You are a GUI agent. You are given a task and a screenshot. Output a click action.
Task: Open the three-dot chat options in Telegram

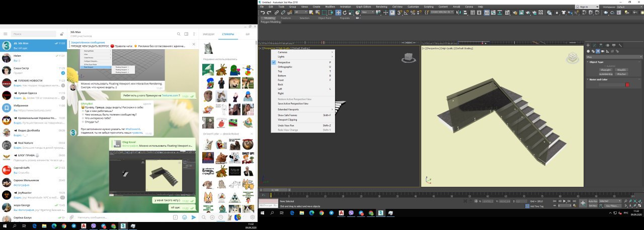pyautogui.click(x=194, y=34)
